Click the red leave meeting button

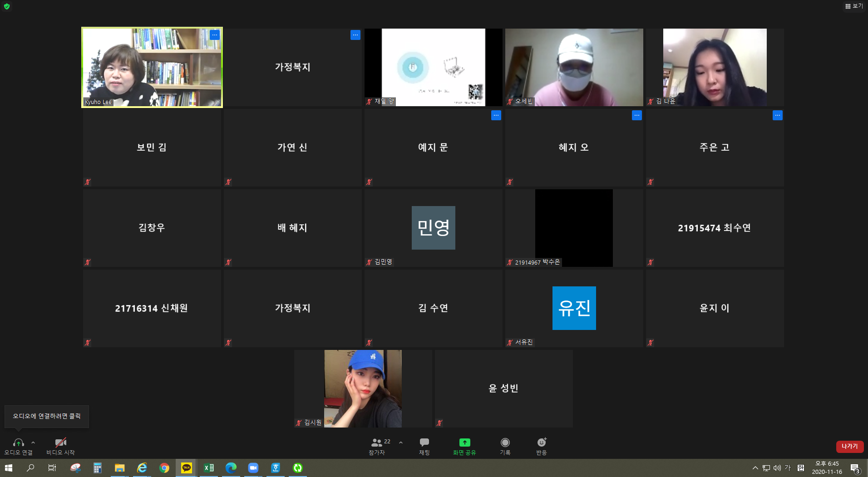[849, 446]
